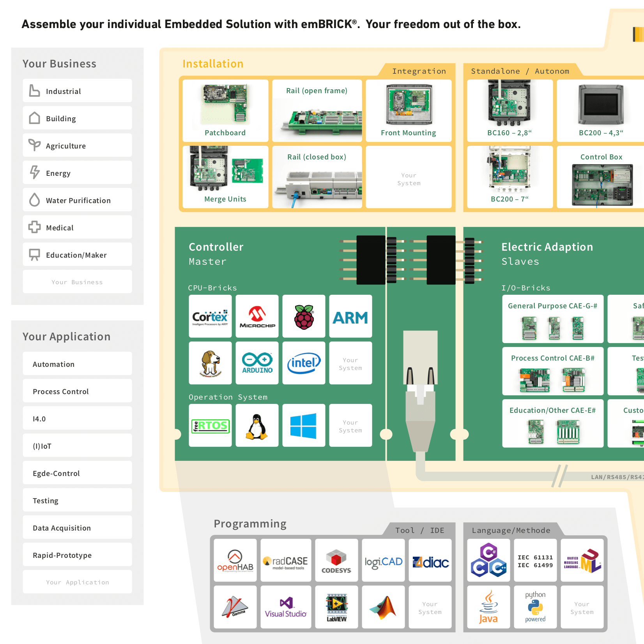
Task: Select the Linux penguin operating system
Action: pos(257,425)
